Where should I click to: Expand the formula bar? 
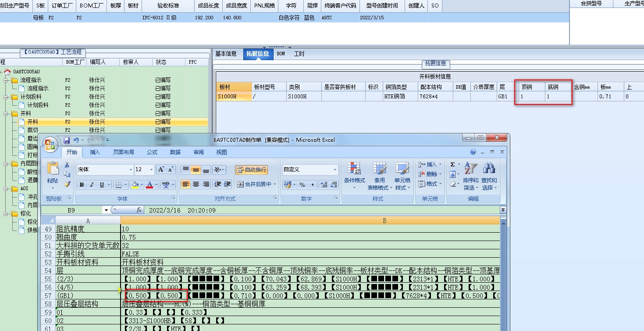pyautogui.click(x=503, y=210)
